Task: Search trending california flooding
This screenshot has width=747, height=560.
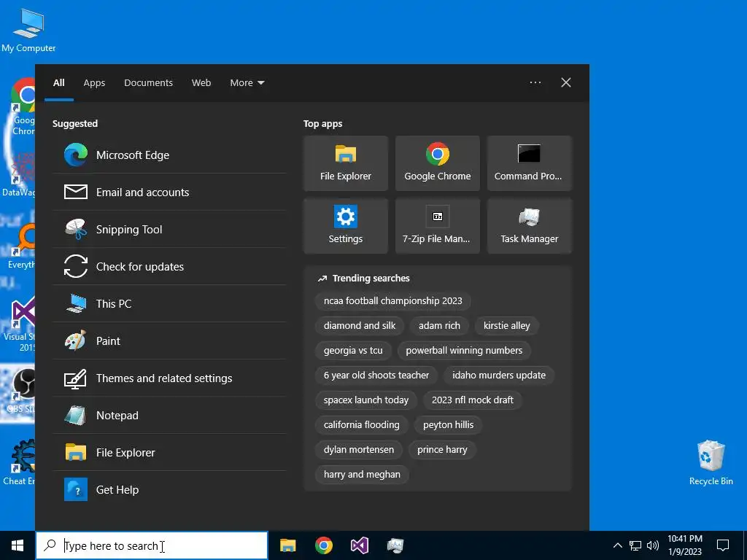Action: click(x=362, y=425)
